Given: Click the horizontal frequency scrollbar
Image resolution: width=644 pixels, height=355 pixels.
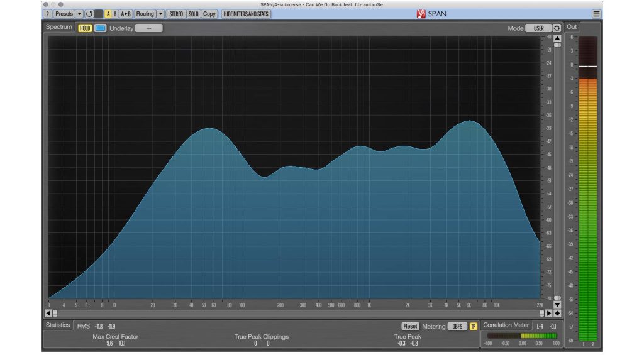Looking at the screenshot, I should 296,313.
